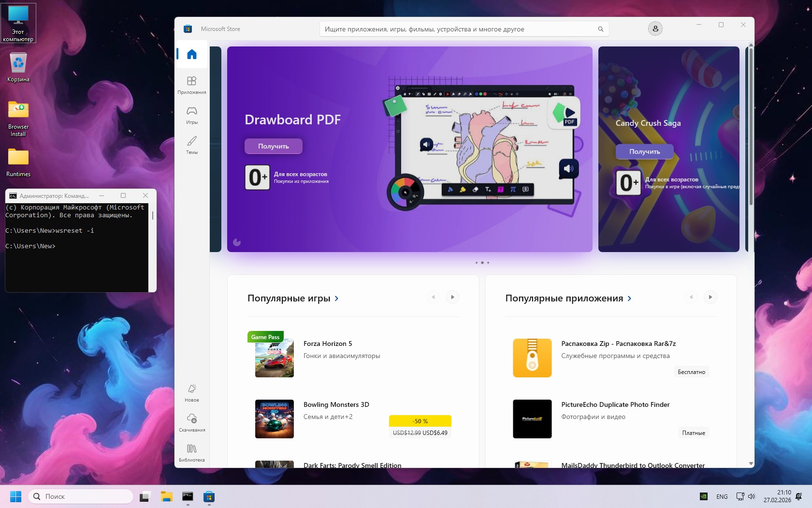Open Скачивания in the sidebar
The image size is (812, 508).
tap(192, 422)
